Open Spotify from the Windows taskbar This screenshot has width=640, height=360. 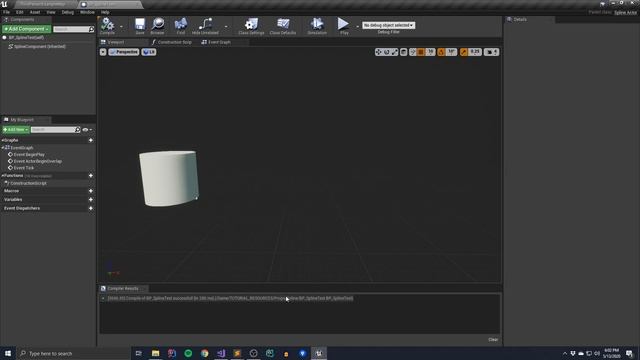(x=188, y=353)
